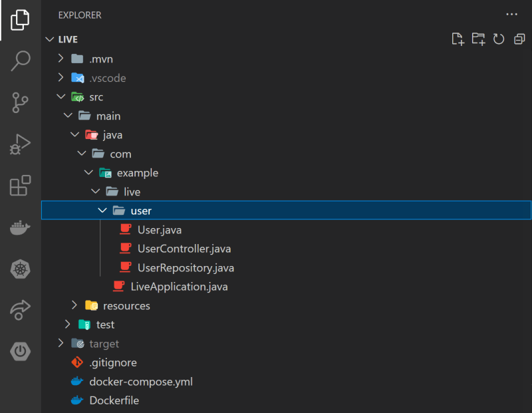Open the Kubernetes view in activity bar
Screen dimensions: 532x413
pyautogui.click(x=20, y=269)
